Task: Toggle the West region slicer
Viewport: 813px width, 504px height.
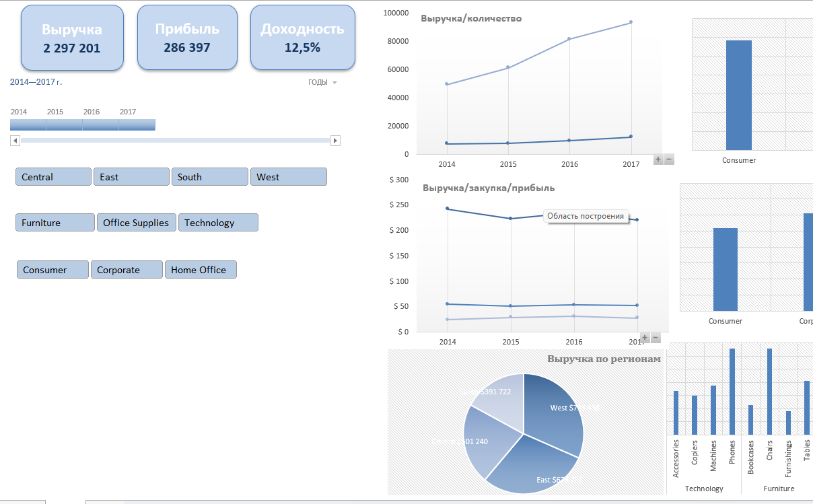Action: coord(288,177)
